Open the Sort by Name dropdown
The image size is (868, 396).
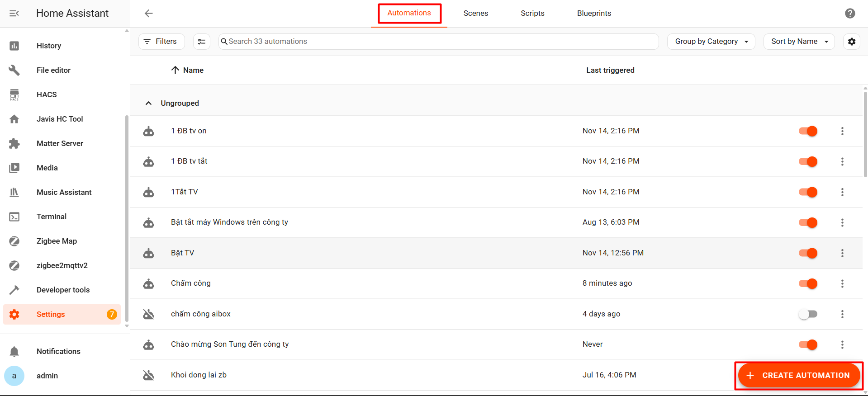pyautogui.click(x=799, y=42)
